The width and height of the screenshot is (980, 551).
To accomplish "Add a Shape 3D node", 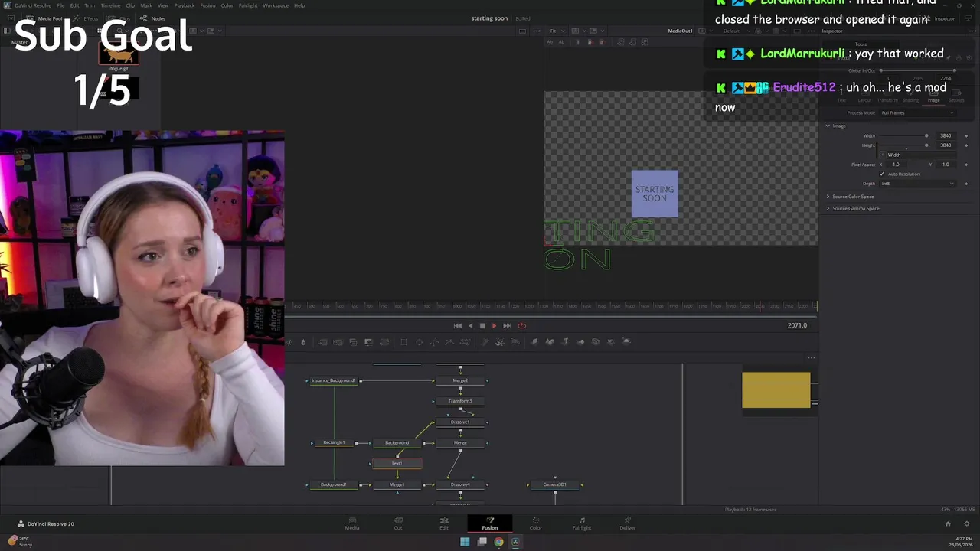I will coord(550,341).
